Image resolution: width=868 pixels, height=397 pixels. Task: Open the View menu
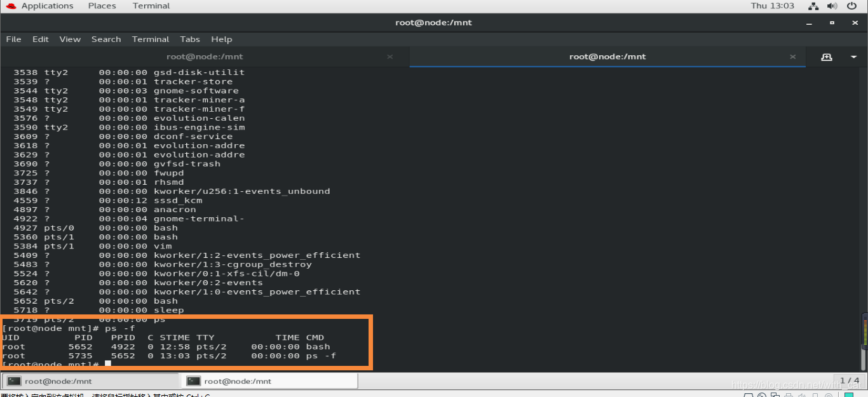click(x=70, y=39)
